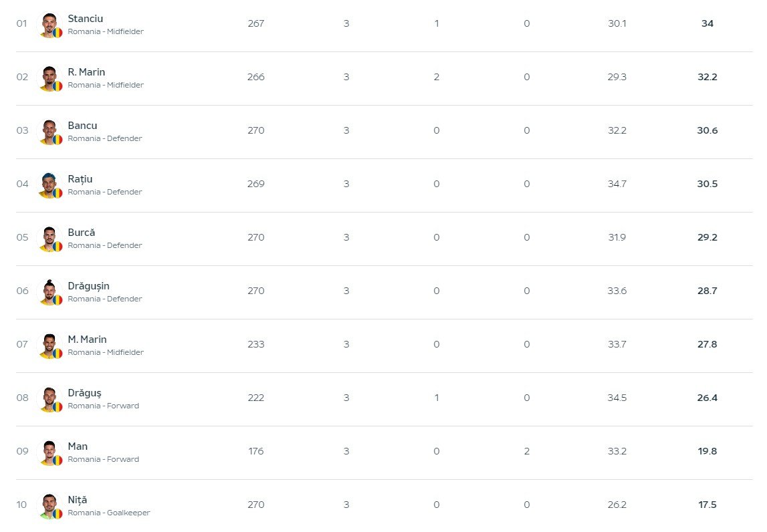Open the R. Marin player name link
Viewport: 767px width, 532px height.
[86, 72]
